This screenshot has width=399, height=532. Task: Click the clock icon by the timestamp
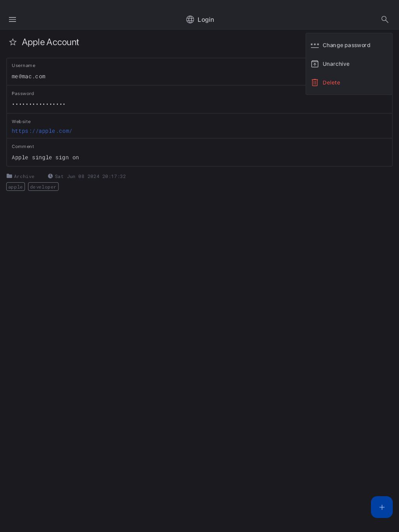click(x=50, y=176)
